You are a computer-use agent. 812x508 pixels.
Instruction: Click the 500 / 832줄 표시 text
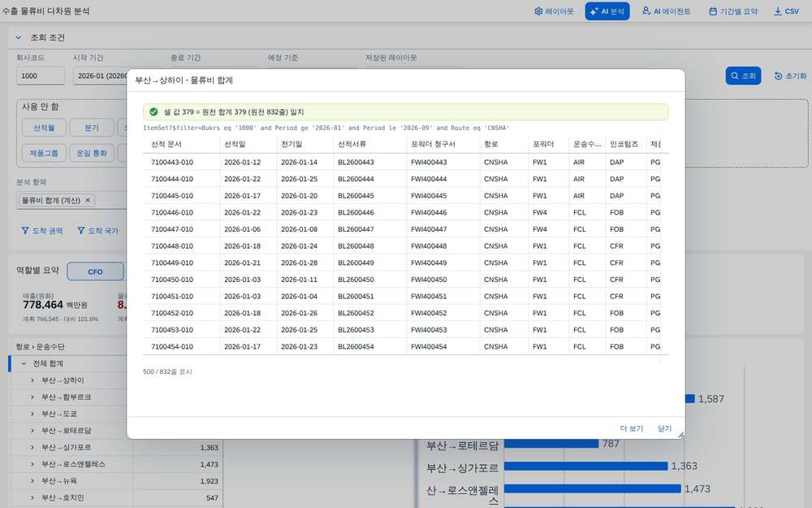tap(167, 371)
